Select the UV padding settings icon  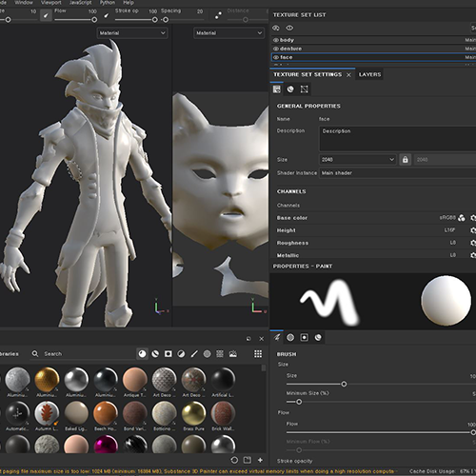[x=304, y=89]
